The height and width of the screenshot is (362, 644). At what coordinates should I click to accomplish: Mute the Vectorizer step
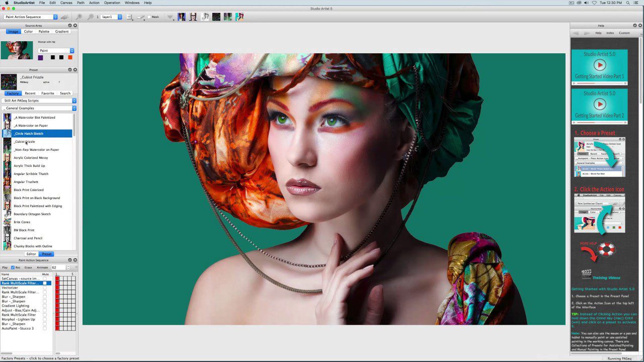pyautogui.click(x=45, y=288)
